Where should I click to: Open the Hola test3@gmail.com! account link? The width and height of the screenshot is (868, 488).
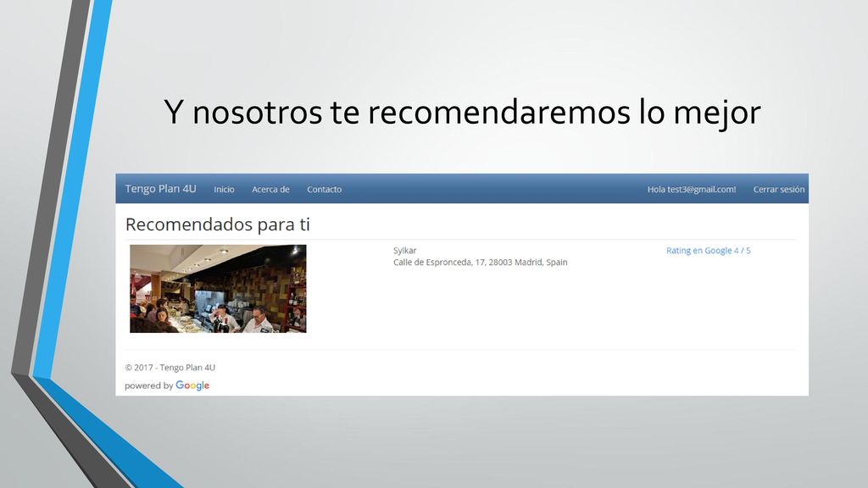coord(692,189)
